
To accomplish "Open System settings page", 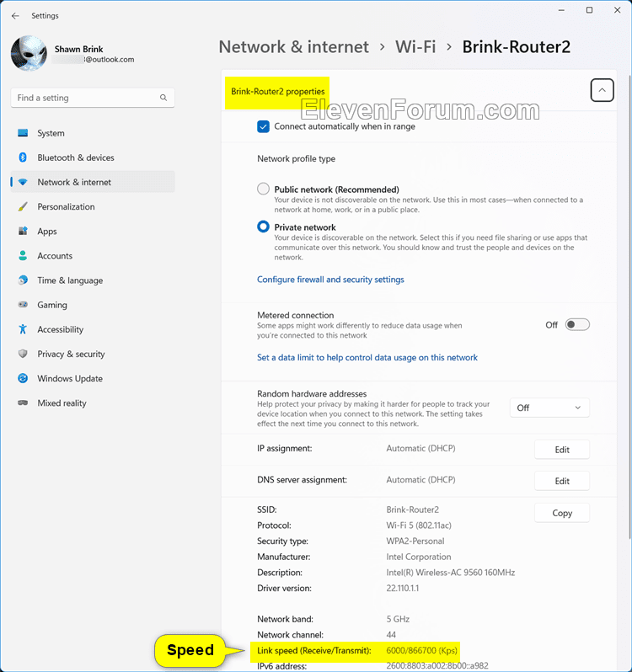I will (93, 133).
